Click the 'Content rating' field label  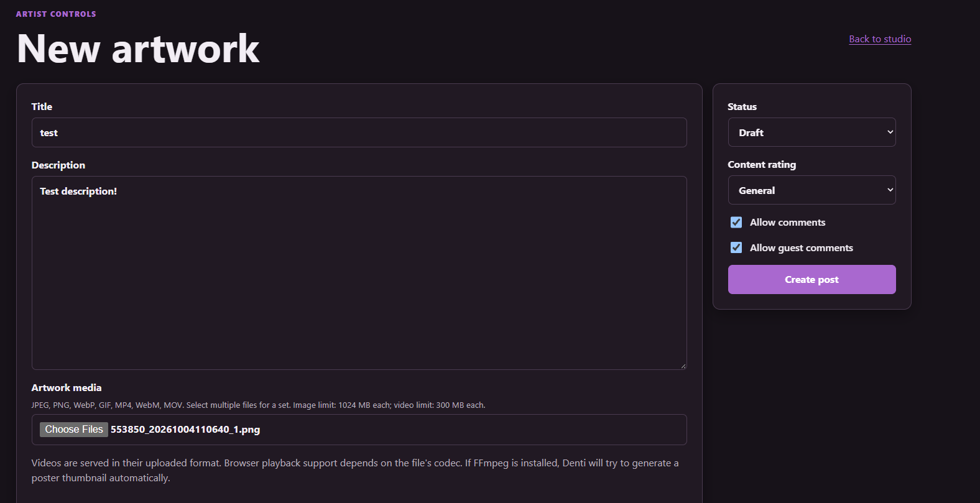(x=762, y=165)
